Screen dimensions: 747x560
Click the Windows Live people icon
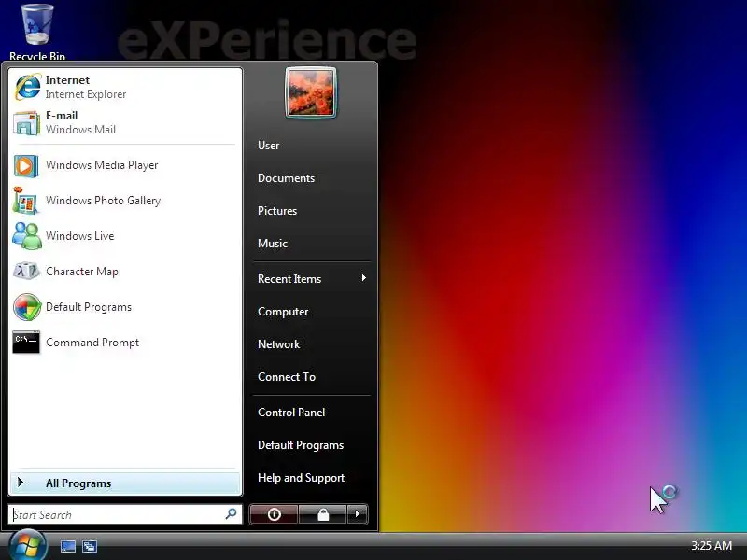[x=27, y=236]
